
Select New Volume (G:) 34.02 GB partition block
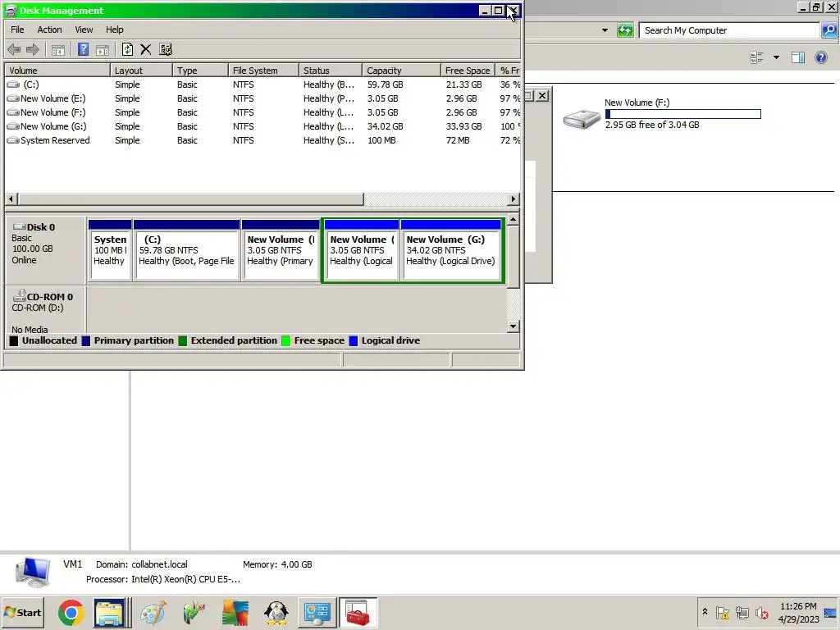(x=451, y=250)
